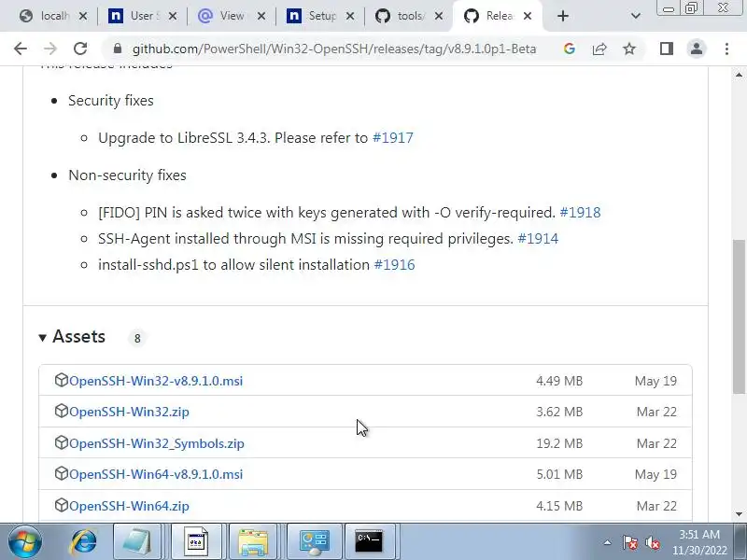Open the Notepad taskbar item
This screenshot has height=560, width=747.
pyautogui.click(x=137, y=541)
